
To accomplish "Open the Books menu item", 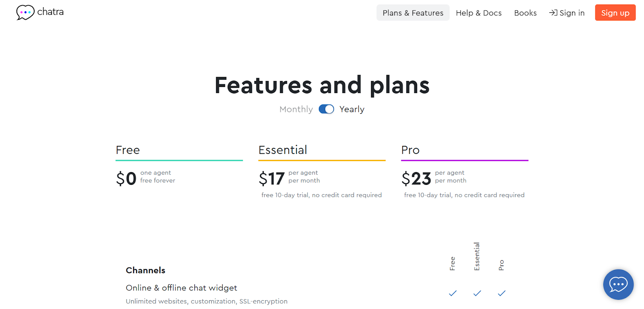I will [525, 13].
